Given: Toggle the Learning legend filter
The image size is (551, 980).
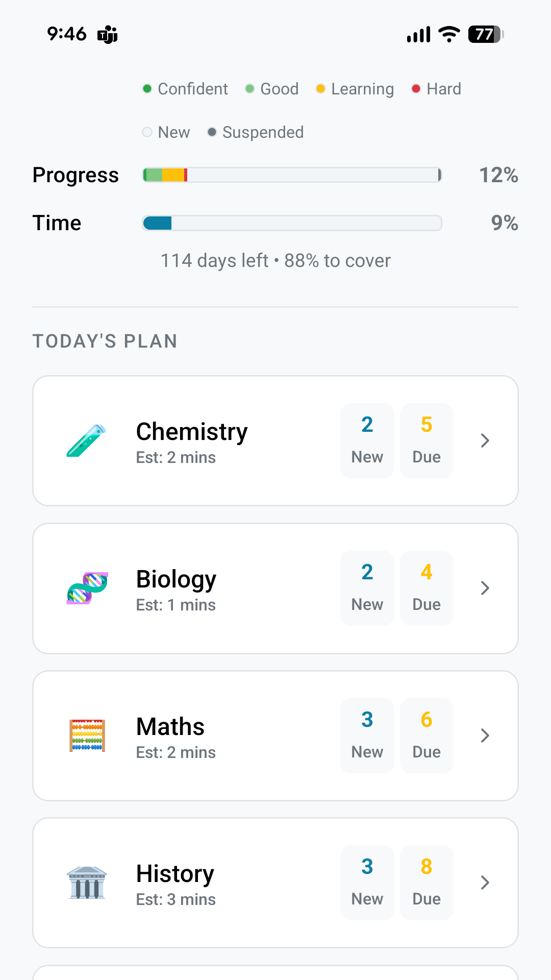Looking at the screenshot, I should point(355,89).
